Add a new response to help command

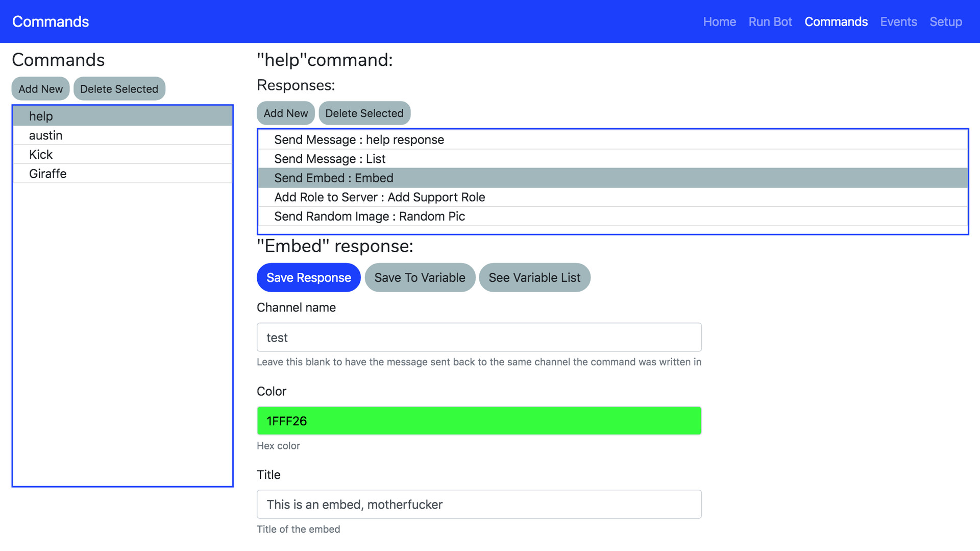285,113
